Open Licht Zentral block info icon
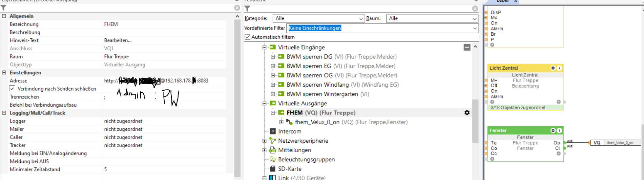The width and height of the screenshot is (644, 180). (559, 68)
